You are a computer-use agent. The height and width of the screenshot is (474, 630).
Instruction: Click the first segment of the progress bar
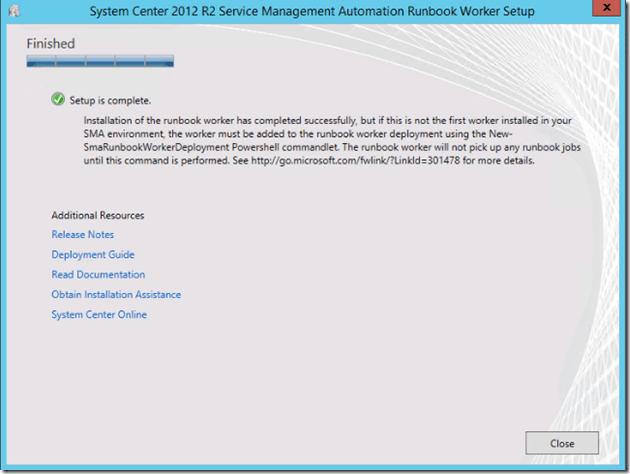click(x=40, y=61)
